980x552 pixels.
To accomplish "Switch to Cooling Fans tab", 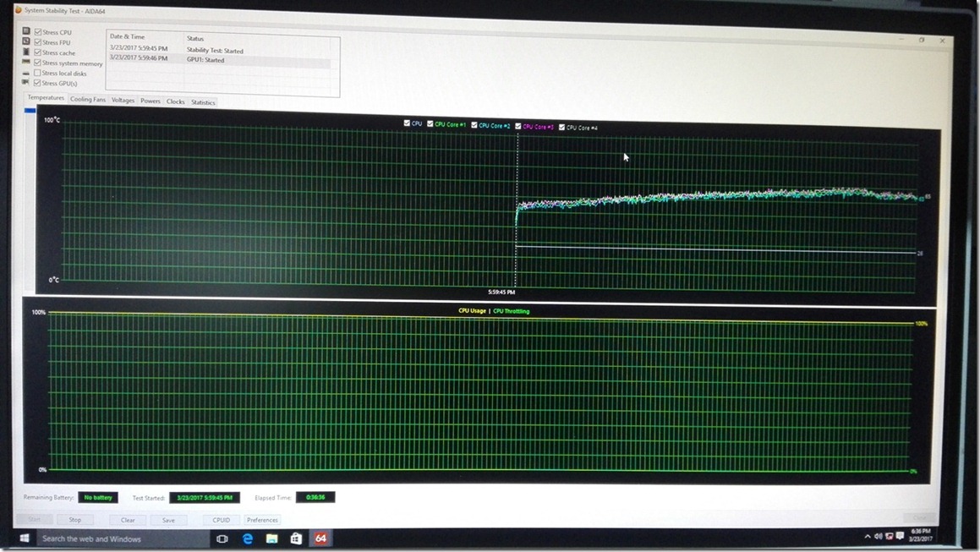I will 88,100.
